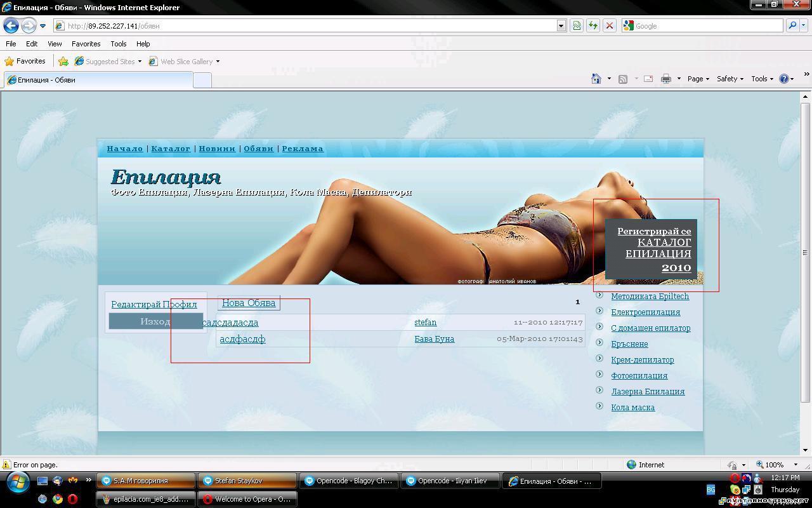This screenshot has width=812, height=508.
Task: Click the blue Help question mark icon
Action: pyautogui.click(x=784, y=78)
